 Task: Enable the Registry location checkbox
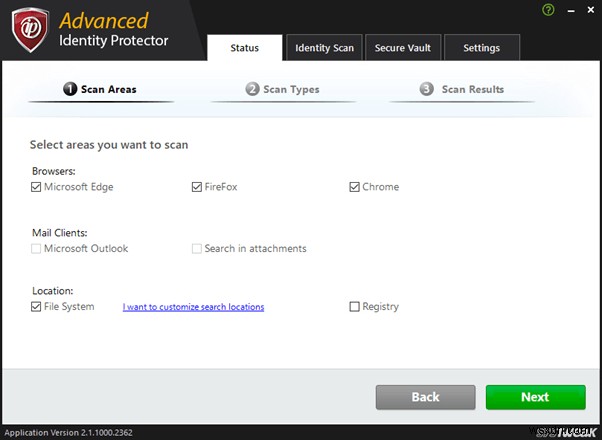pos(354,306)
